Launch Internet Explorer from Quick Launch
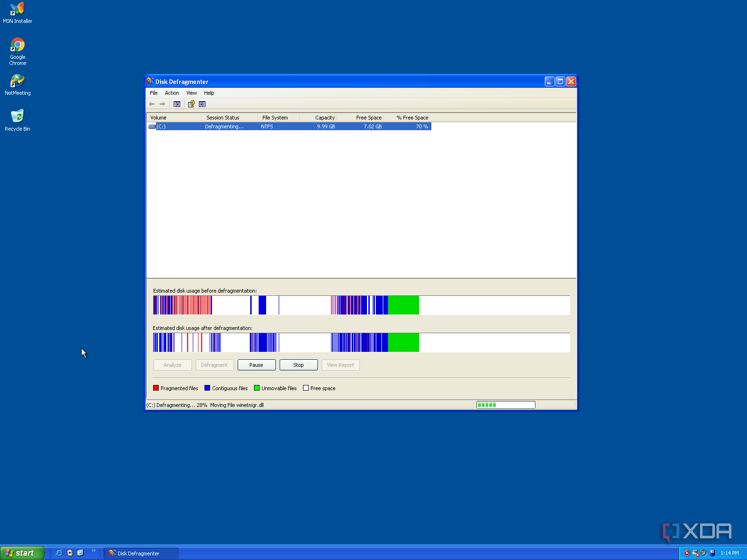 [59, 553]
